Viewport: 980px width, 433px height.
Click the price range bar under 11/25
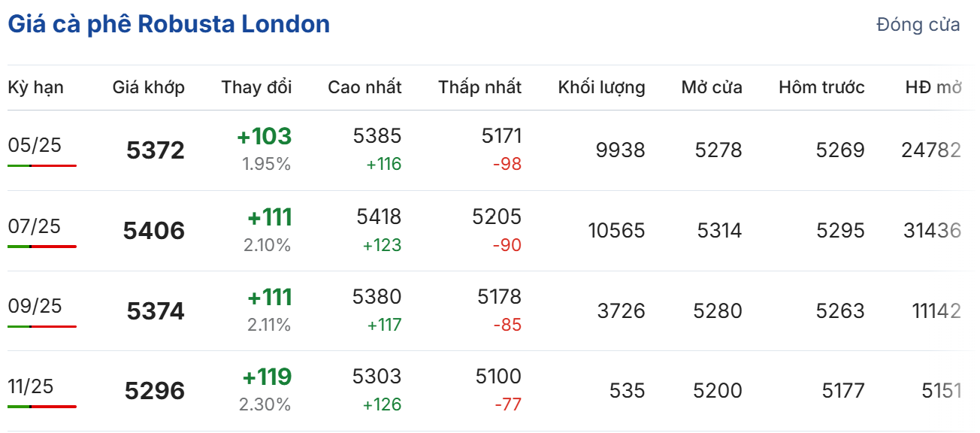[x=42, y=407]
